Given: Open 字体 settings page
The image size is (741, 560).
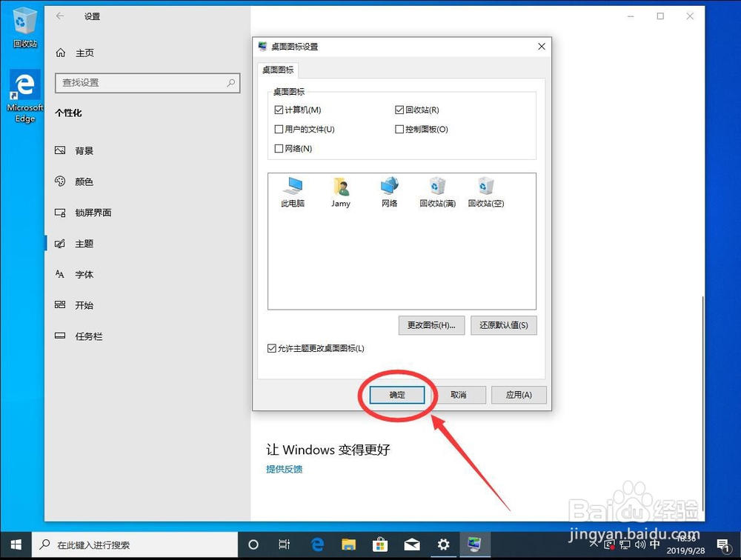Looking at the screenshot, I should point(84,275).
